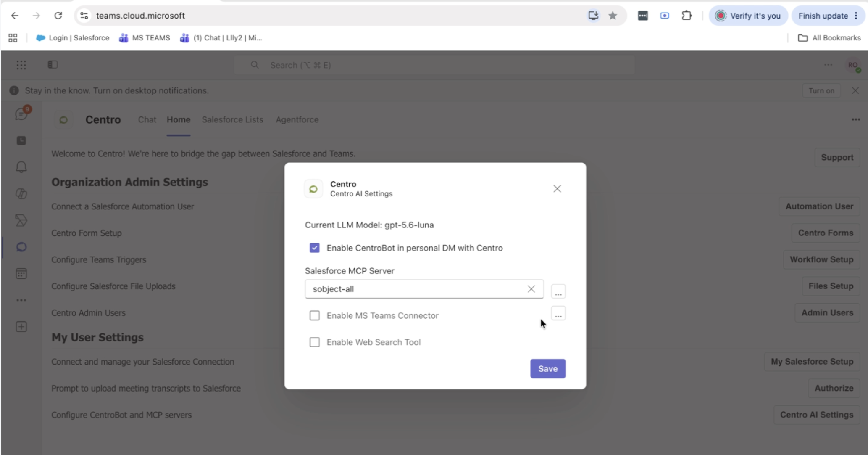This screenshot has width=868, height=455.
Task: Bookmark this page with the star
Action: coord(613,16)
